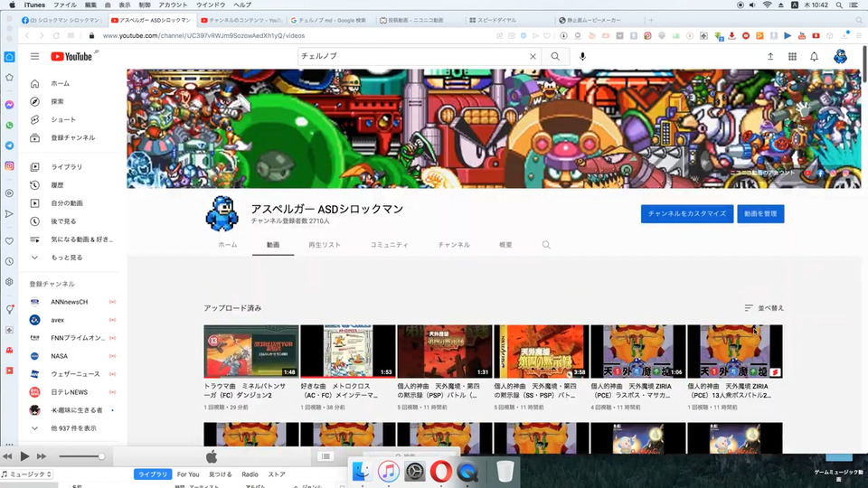This screenshot has height=488, width=868.
Task: Open Instagram sidebar icon in Opera
Action: click(x=9, y=166)
